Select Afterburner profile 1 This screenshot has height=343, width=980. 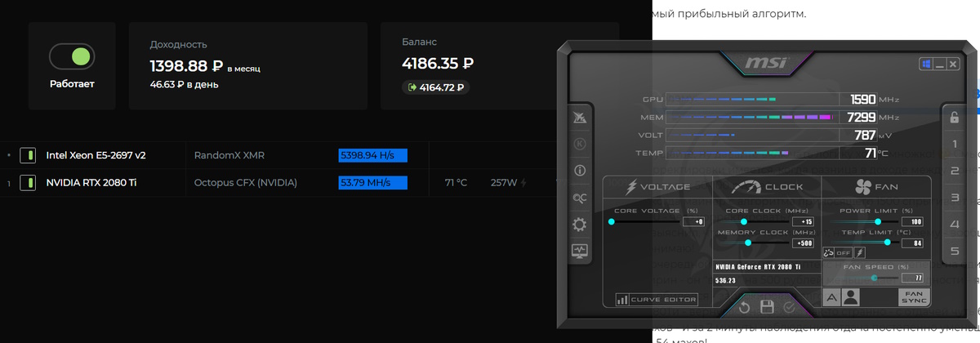[x=954, y=144]
